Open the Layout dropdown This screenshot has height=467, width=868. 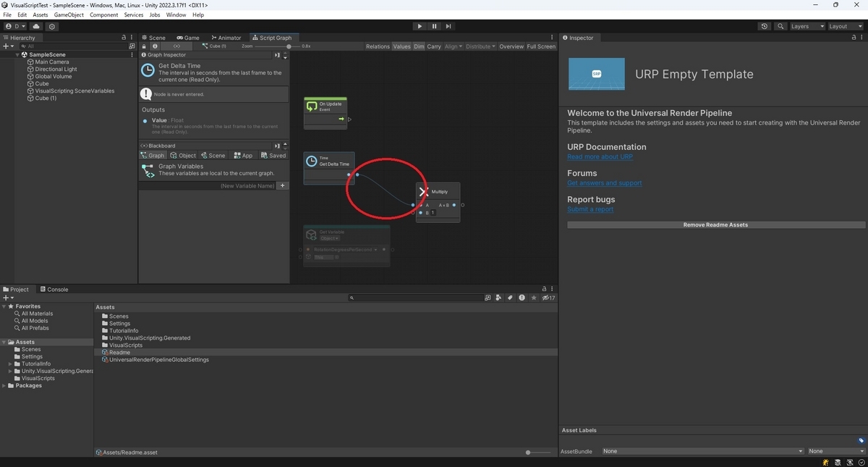[x=845, y=26]
